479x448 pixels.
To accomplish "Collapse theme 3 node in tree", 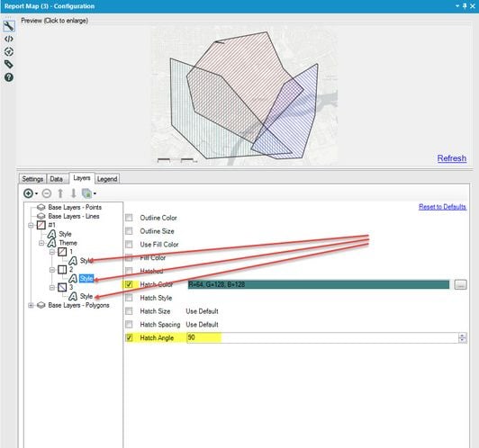I will 52,287.
